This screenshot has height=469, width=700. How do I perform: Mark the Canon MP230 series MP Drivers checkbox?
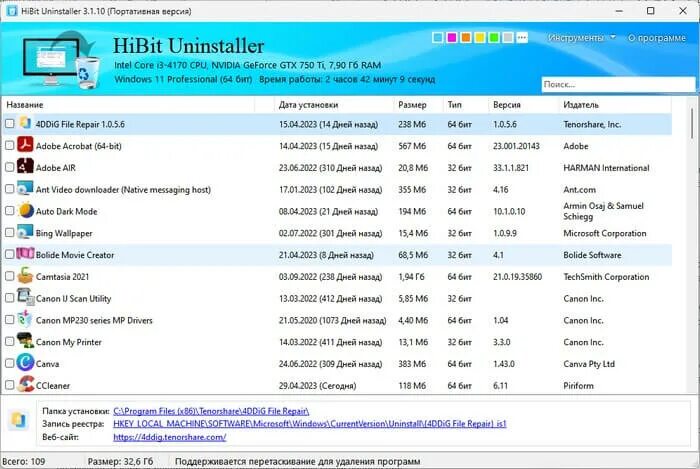[x=9, y=320]
